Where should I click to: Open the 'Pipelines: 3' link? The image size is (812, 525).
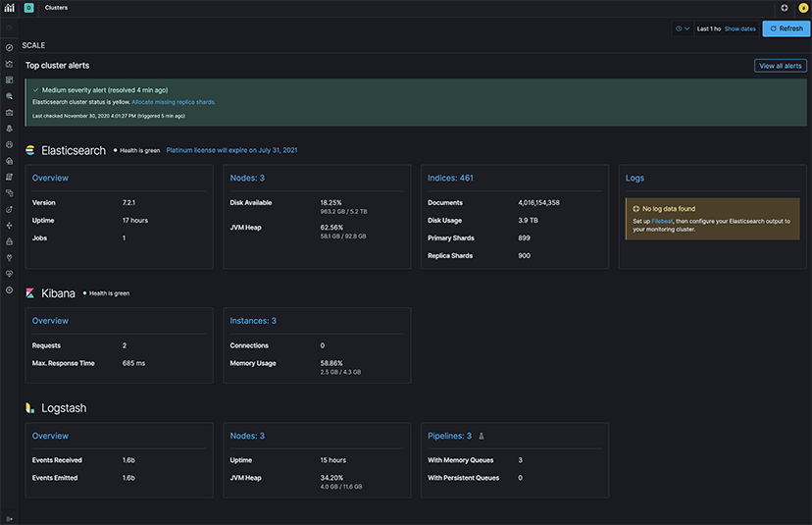[x=449, y=436]
